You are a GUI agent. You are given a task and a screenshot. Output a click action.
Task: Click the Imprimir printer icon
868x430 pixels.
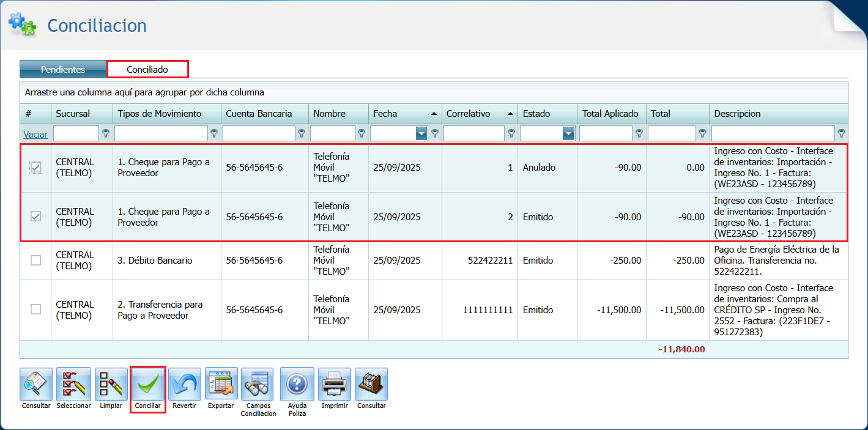click(334, 384)
